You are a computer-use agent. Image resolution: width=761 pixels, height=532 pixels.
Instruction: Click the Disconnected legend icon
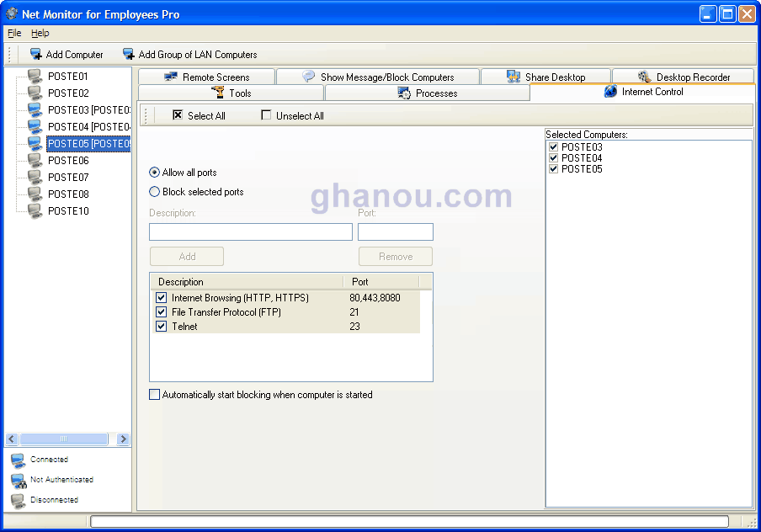tap(18, 501)
